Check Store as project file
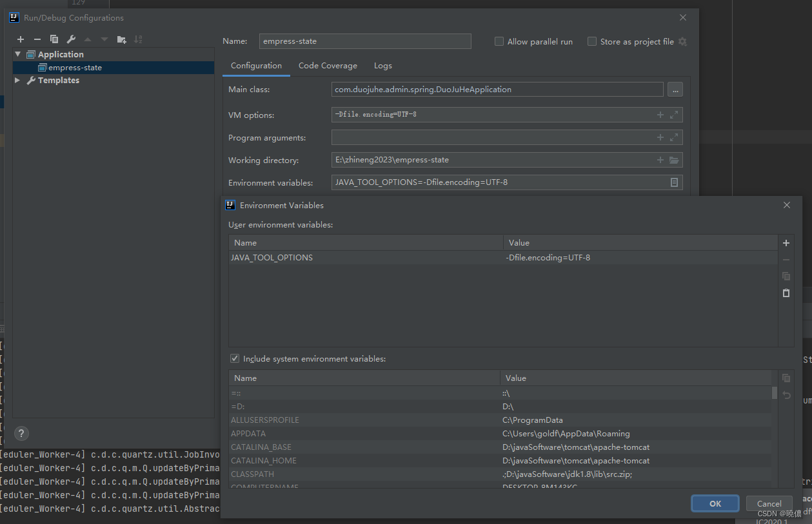 (591, 41)
